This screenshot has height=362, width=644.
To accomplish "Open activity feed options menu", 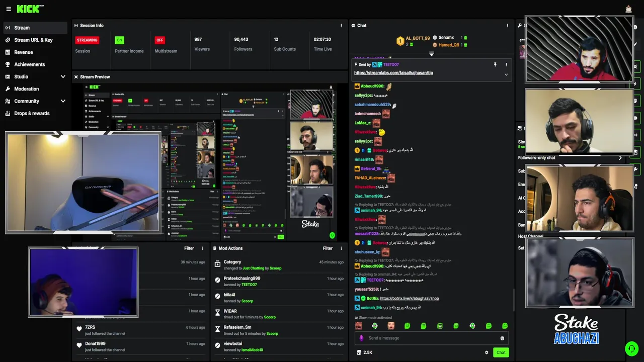I will coord(203,248).
